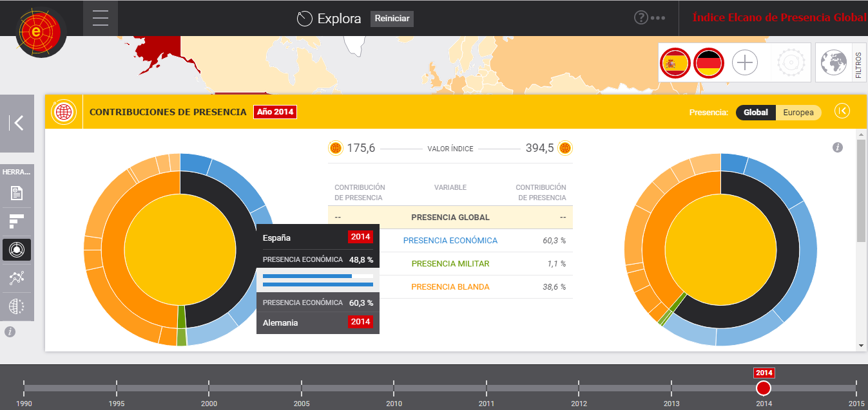Select the PRESENCIA MILITAR variable
868x410 pixels.
(x=450, y=264)
